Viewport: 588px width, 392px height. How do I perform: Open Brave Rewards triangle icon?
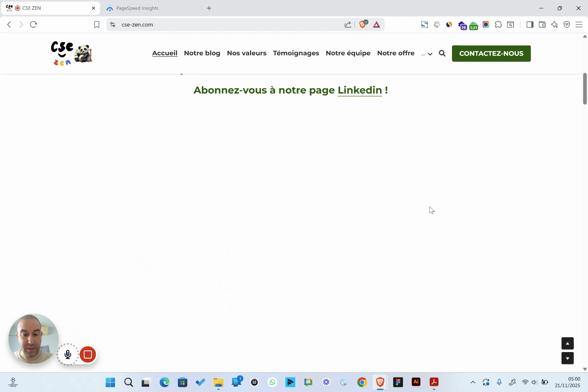pyautogui.click(x=376, y=24)
